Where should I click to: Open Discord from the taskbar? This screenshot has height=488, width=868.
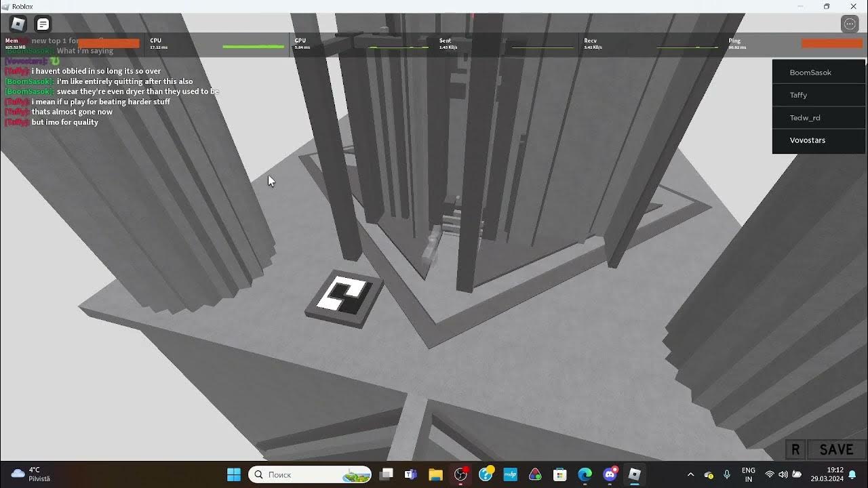click(610, 474)
